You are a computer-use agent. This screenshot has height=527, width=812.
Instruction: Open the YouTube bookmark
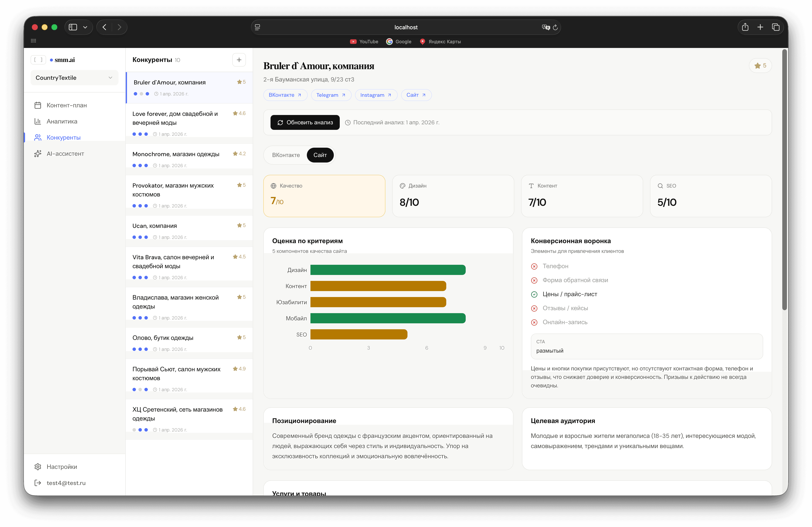(x=364, y=42)
